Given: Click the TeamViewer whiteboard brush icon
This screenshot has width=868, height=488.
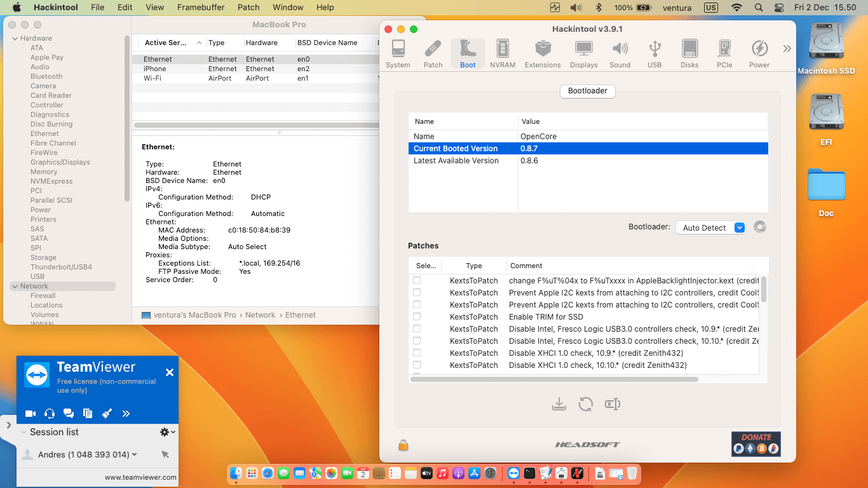Looking at the screenshot, I should pos(107,414).
